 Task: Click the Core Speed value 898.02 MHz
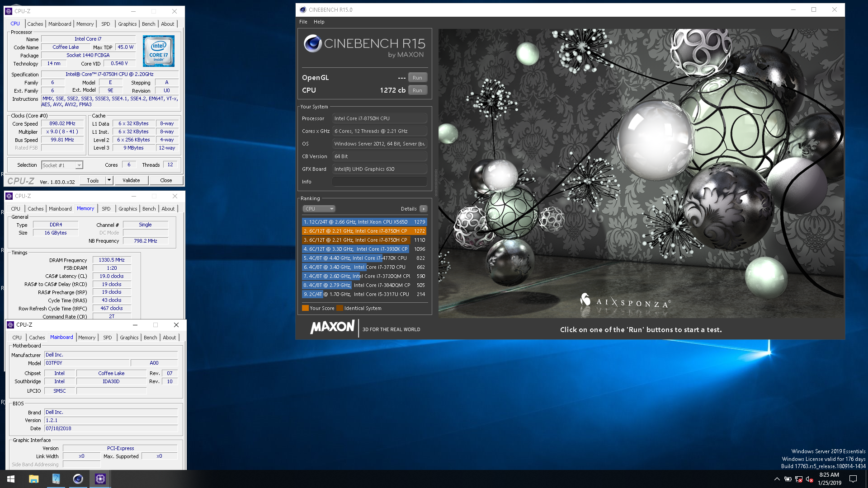pyautogui.click(x=62, y=123)
